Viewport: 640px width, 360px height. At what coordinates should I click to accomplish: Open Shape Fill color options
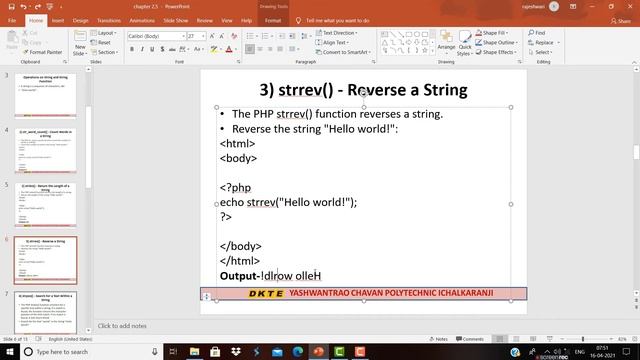point(492,33)
